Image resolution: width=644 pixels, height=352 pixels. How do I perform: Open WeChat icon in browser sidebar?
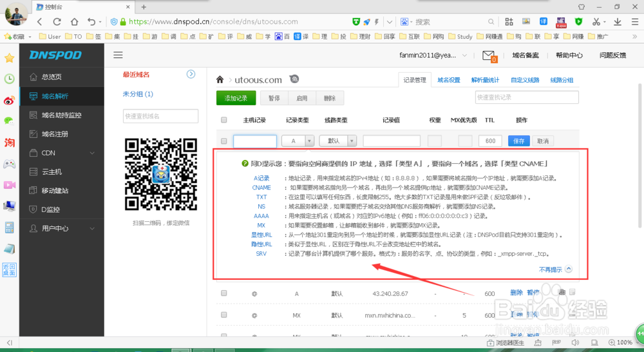[9, 121]
